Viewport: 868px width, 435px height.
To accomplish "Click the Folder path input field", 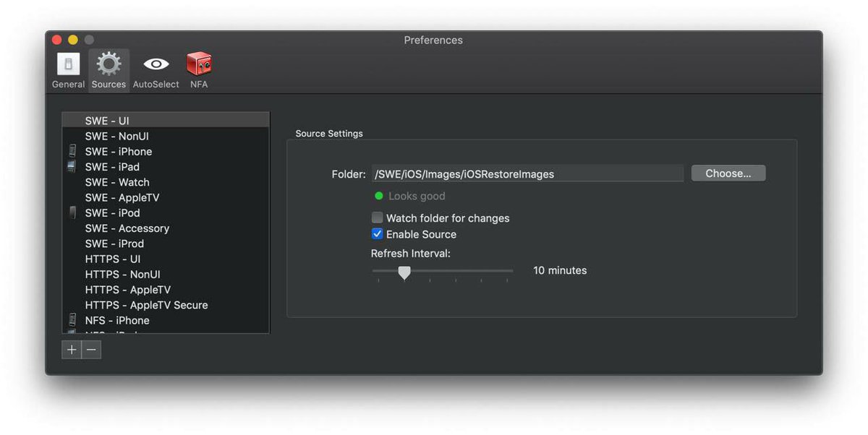I will [527, 173].
